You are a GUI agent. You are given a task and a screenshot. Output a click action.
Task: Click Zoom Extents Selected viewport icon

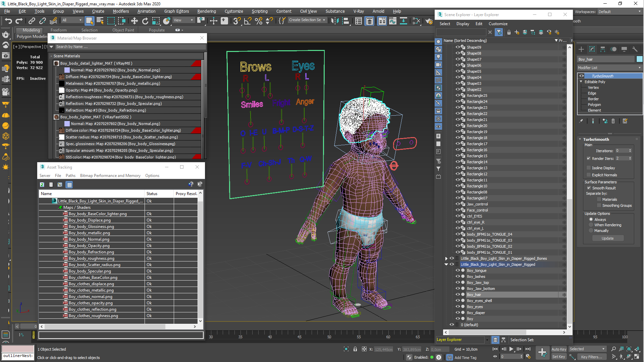[x=629, y=349]
